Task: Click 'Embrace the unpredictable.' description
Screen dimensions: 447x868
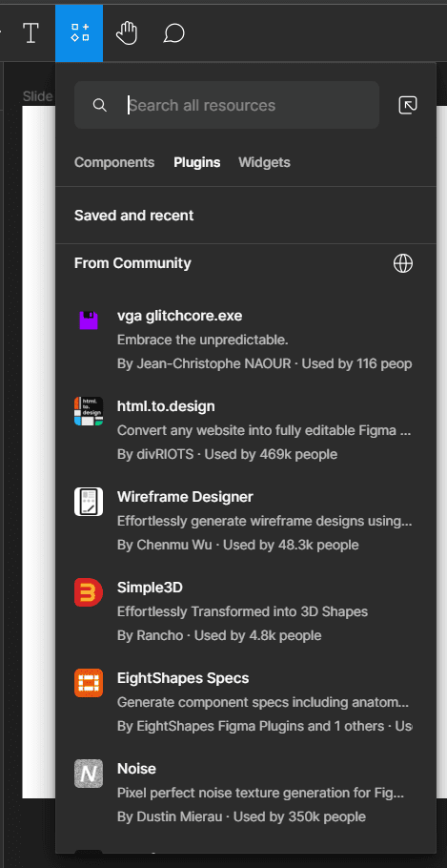Action: [x=203, y=340]
